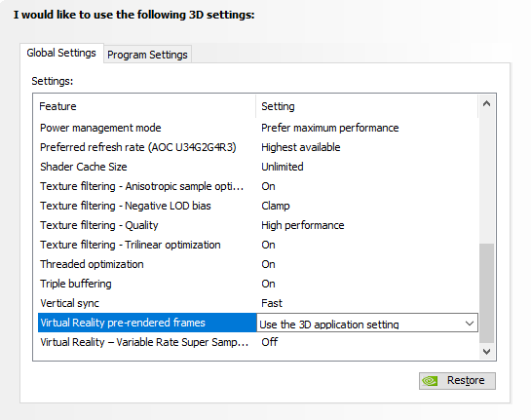Select Virtual Reality Variable Rate Super Sampling row
Screen dimensions: 531x420
[x=258, y=342]
